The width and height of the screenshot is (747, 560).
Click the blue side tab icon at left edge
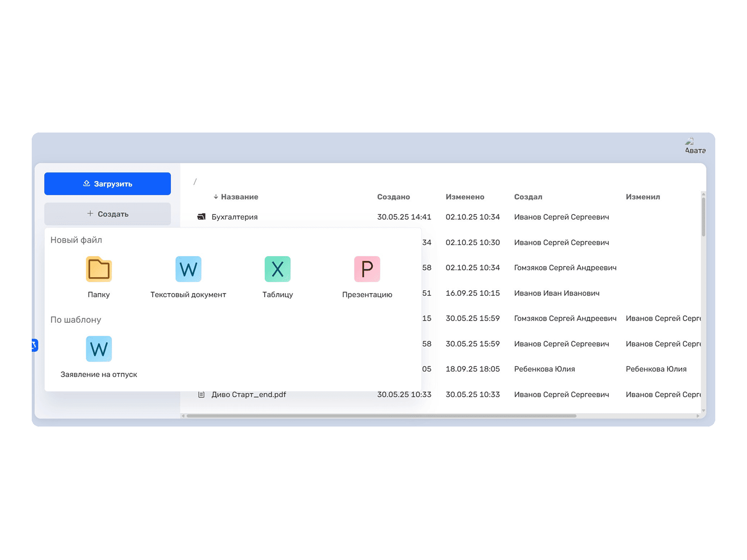tap(34, 345)
